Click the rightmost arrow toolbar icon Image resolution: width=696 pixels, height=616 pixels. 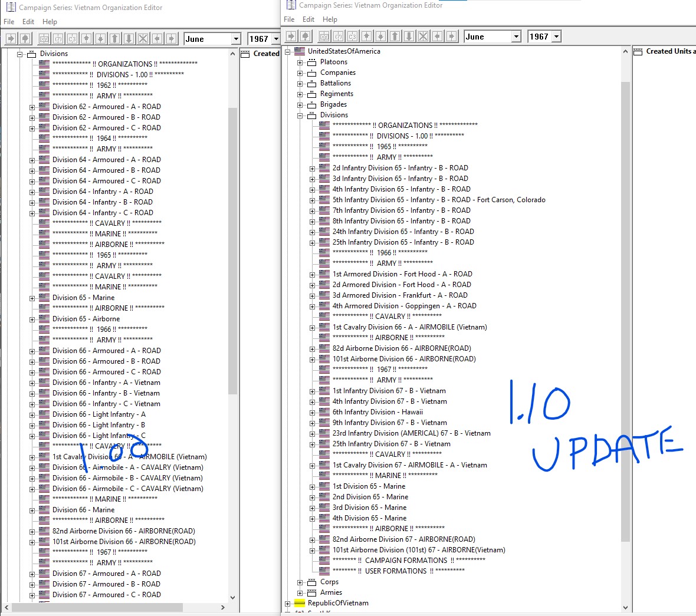coord(451,36)
